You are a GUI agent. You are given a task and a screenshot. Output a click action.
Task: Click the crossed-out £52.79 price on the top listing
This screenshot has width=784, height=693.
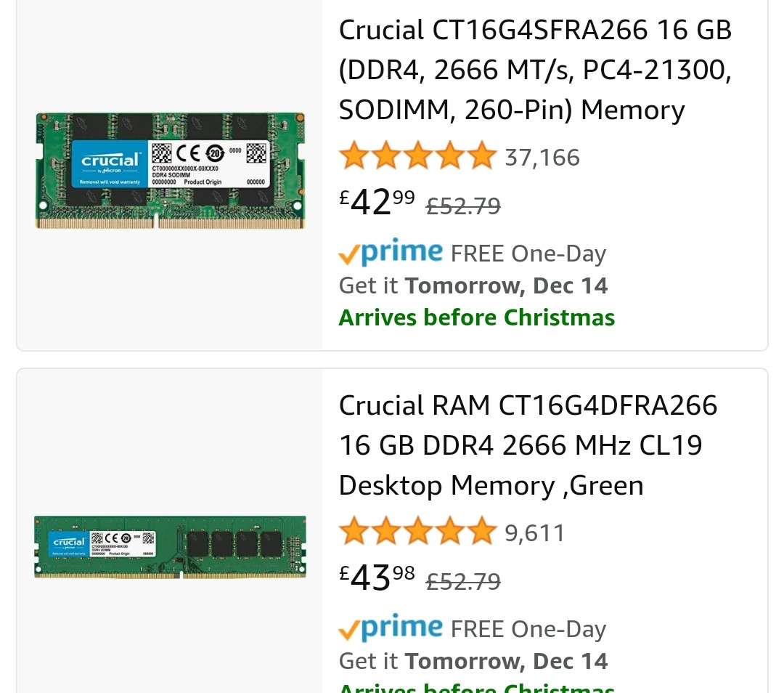[x=462, y=206]
